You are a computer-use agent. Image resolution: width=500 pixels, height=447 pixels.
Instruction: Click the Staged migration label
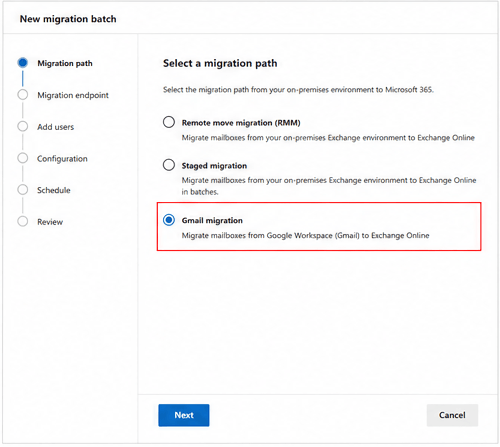[214, 166]
